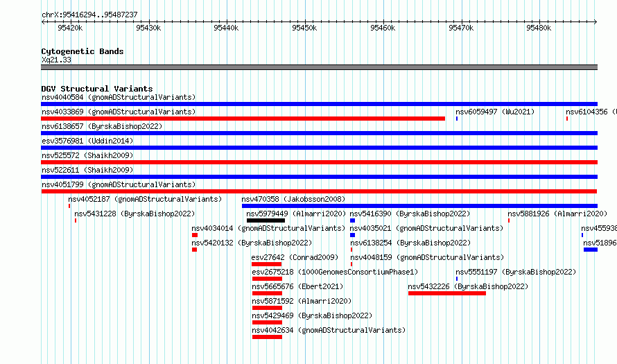617x364 pixels.
Task: Click nsv5979449 (Almarri2020) label
Action: tap(296, 214)
